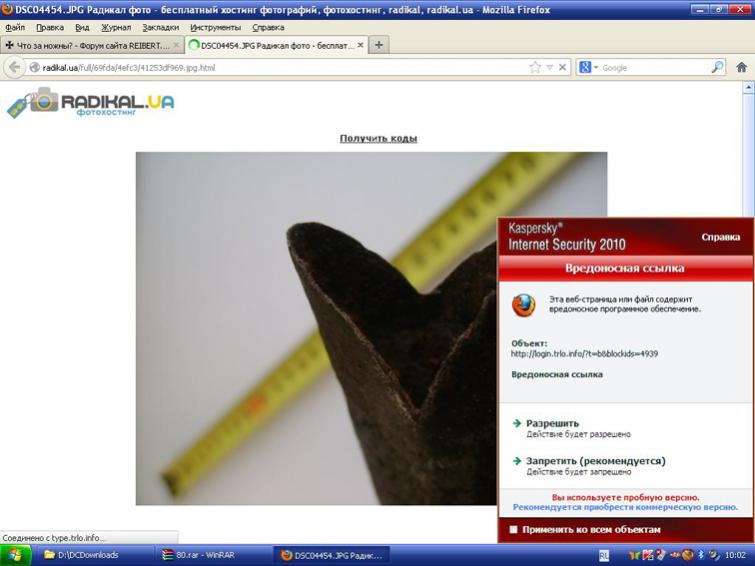Screen dimensions: 755x566
Task: Click the Google search input field
Action: coord(655,67)
